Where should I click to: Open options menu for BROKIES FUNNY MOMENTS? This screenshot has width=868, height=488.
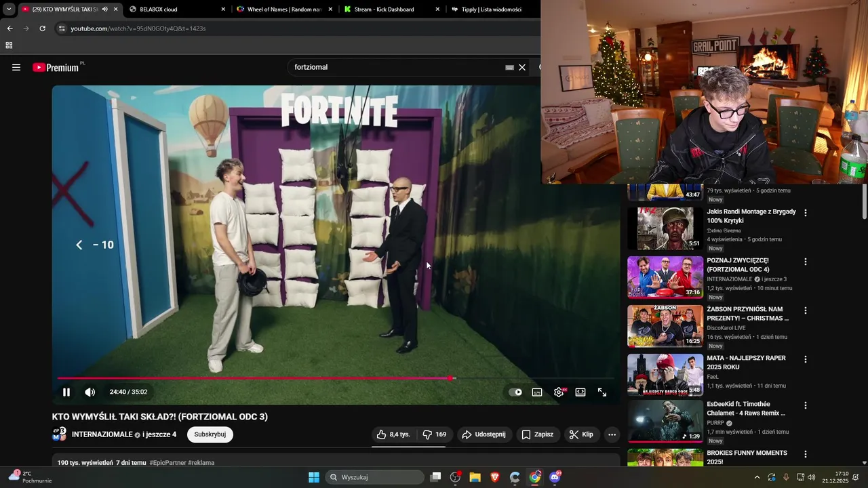[806, 454]
